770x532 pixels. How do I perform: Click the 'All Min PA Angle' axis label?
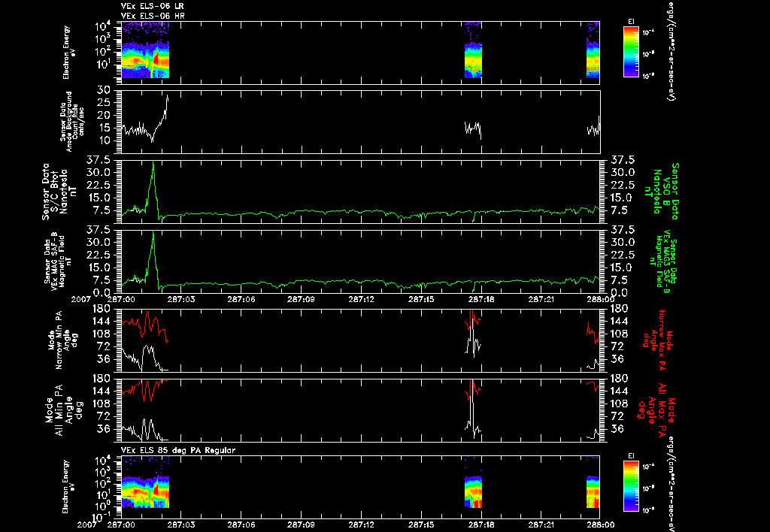coord(64,410)
